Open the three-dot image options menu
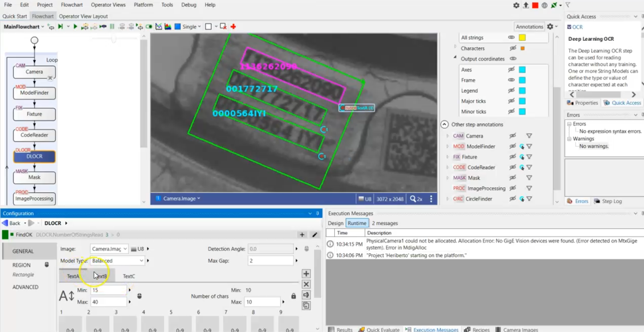644x332 pixels. coord(431,199)
